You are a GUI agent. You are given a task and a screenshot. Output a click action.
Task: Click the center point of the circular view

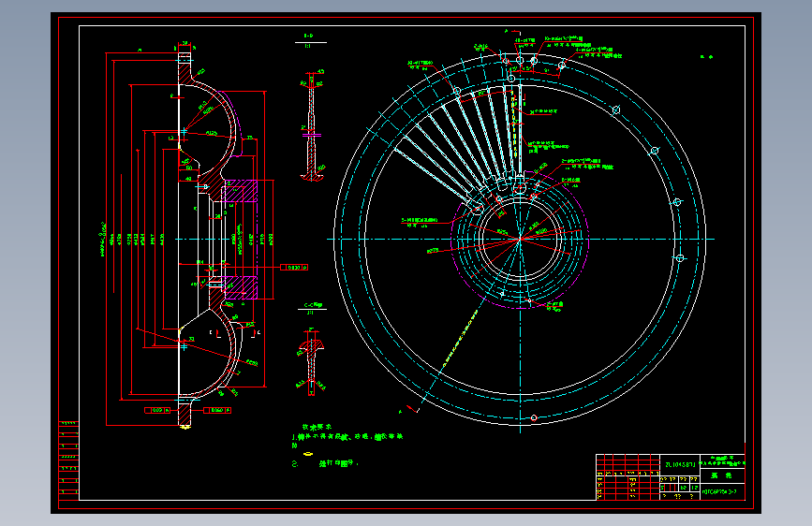tap(520, 240)
